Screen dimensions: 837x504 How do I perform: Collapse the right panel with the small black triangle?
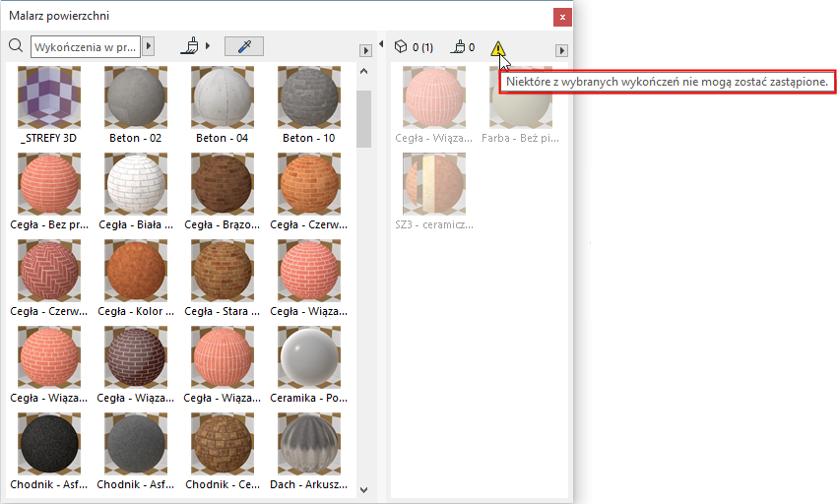[381, 43]
